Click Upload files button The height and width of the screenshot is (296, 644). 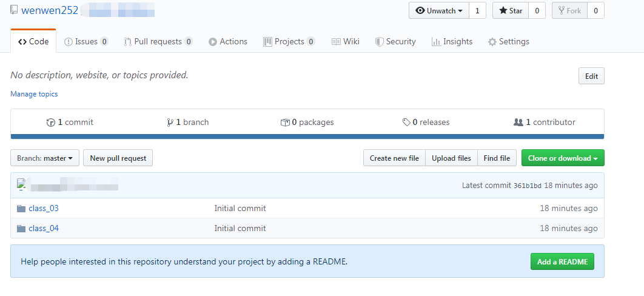451,158
